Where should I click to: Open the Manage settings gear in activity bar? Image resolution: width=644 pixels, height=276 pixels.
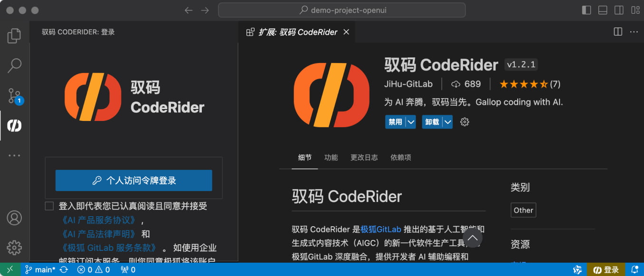pyautogui.click(x=14, y=247)
